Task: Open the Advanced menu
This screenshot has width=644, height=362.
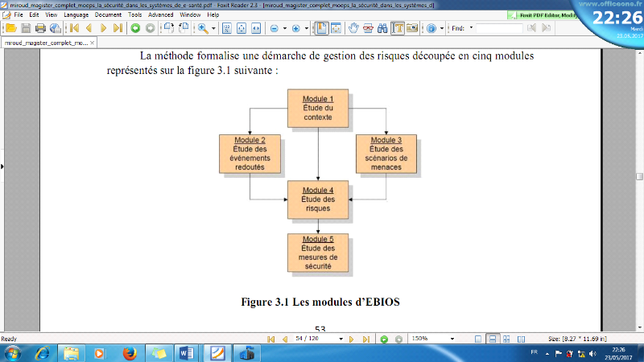Action: click(x=160, y=14)
